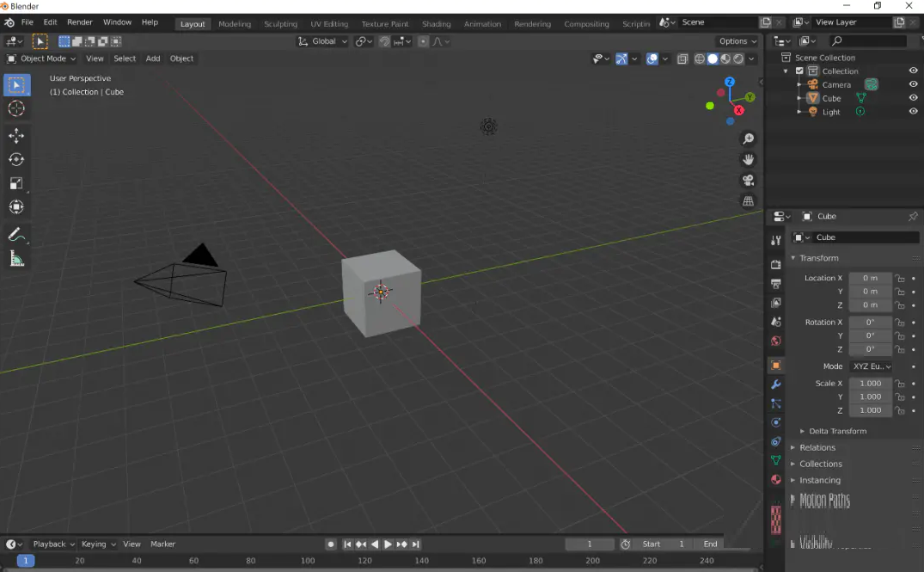Open the Playback timeline menu
This screenshot has width=924, height=572.
(53, 544)
